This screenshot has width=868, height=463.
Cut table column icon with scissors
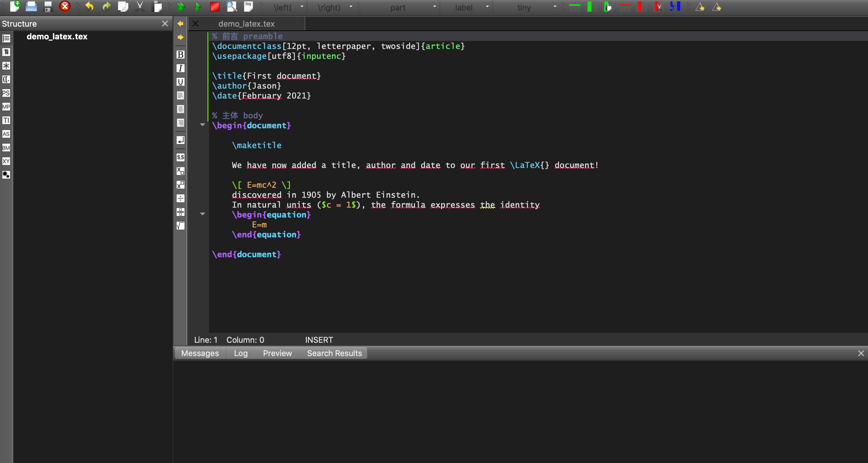(x=658, y=7)
